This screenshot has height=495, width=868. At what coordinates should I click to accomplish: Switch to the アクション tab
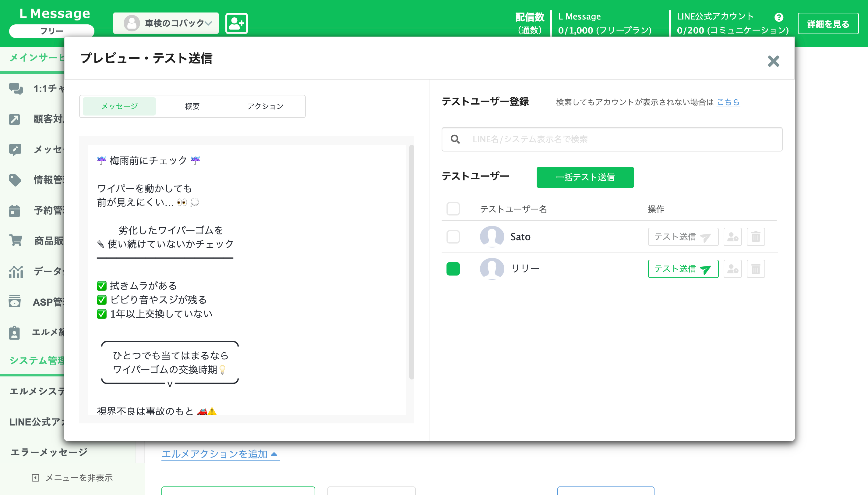coord(265,106)
